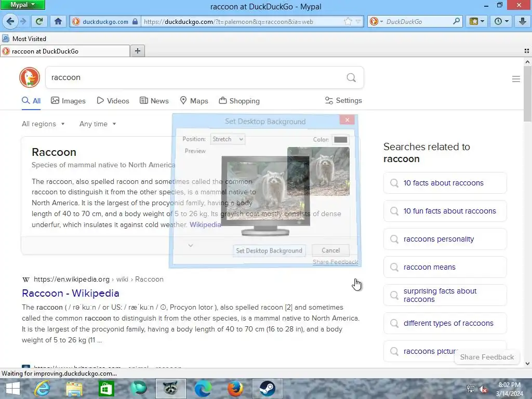
Task: Launch Firefox from the taskbar
Action: coord(235,389)
